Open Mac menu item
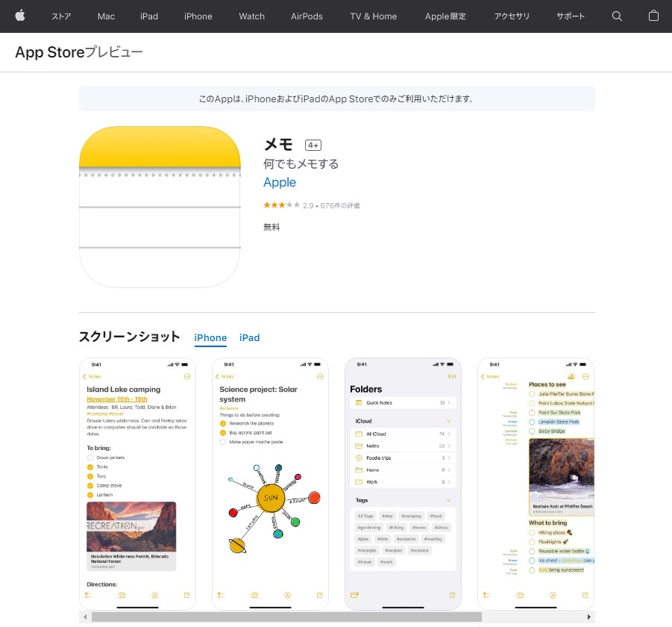The width and height of the screenshot is (672, 627). (x=106, y=16)
